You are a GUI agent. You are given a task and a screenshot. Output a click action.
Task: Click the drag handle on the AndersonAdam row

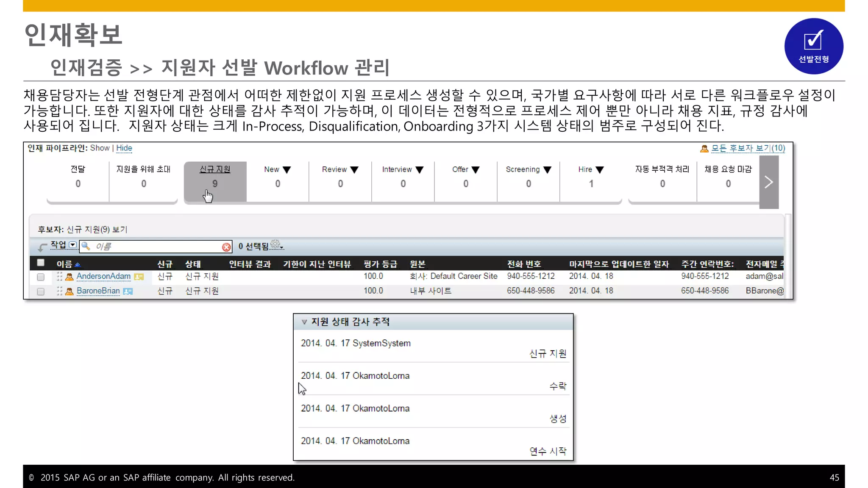[59, 277]
